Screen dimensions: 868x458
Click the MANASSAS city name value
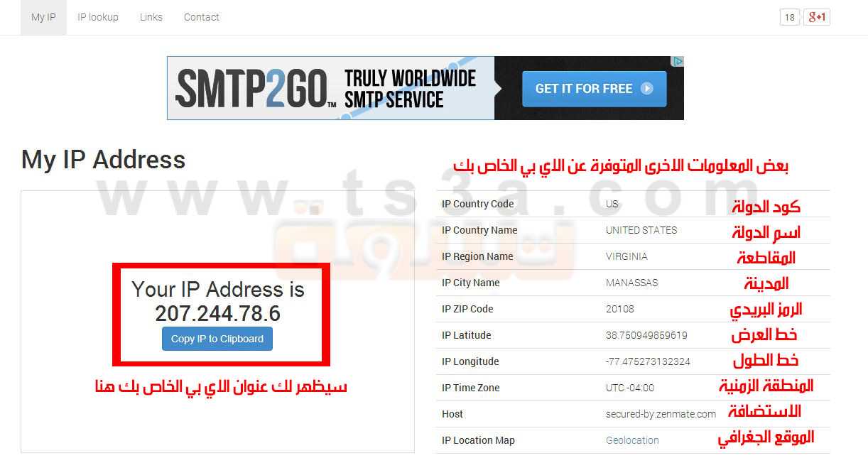(x=632, y=283)
